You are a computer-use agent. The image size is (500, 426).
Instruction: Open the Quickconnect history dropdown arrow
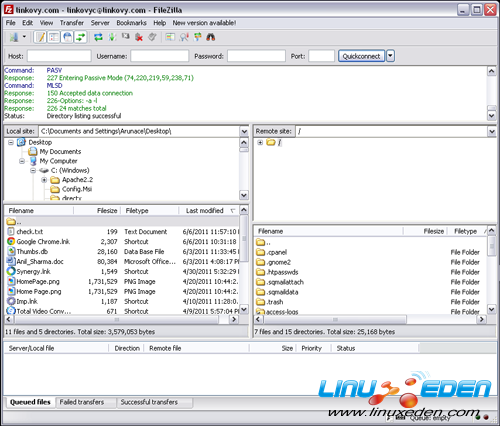[x=390, y=56]
